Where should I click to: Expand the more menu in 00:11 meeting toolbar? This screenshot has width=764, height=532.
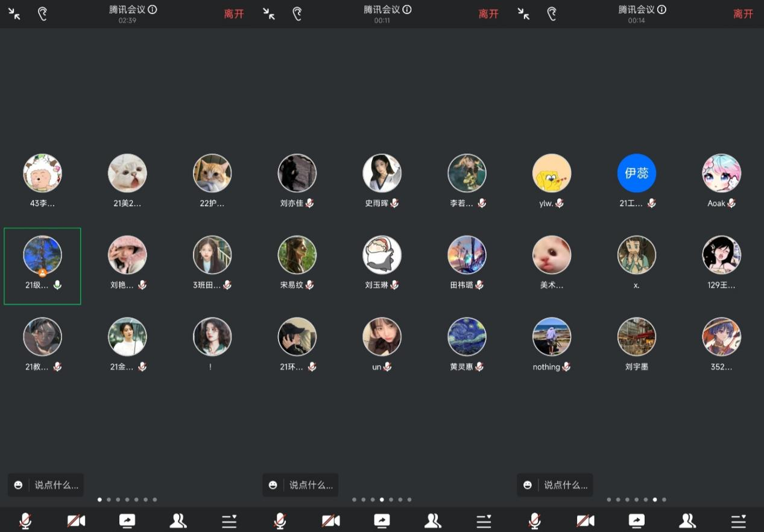(x=484, y=521)
